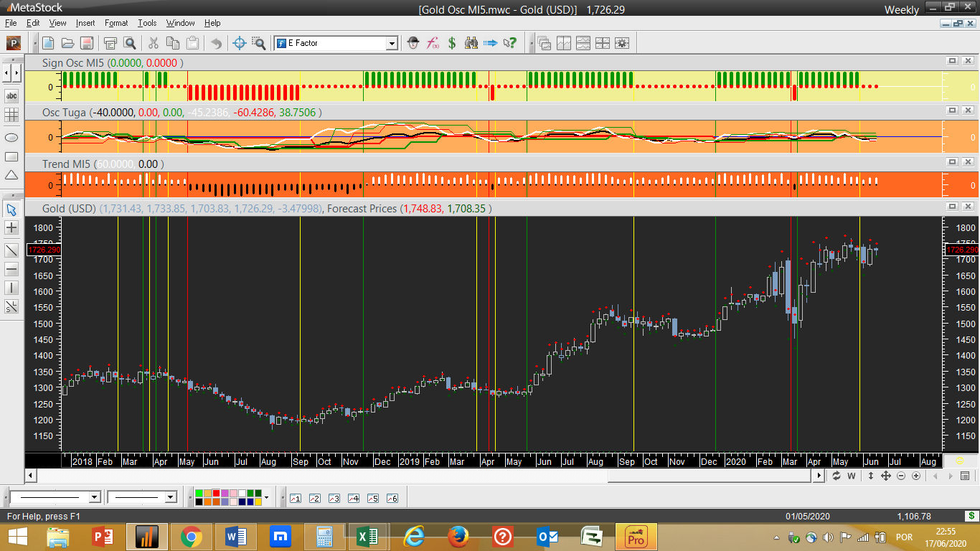The width and height of the screenshot is (980, 551).
Task: Activate the crosshair data window tool
Action: [240, 43]
